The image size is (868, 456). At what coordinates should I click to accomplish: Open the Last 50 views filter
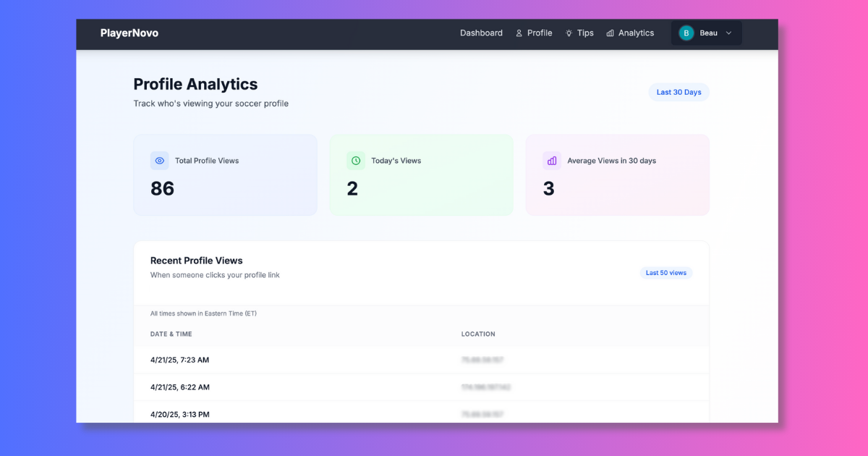coord(665,272)
